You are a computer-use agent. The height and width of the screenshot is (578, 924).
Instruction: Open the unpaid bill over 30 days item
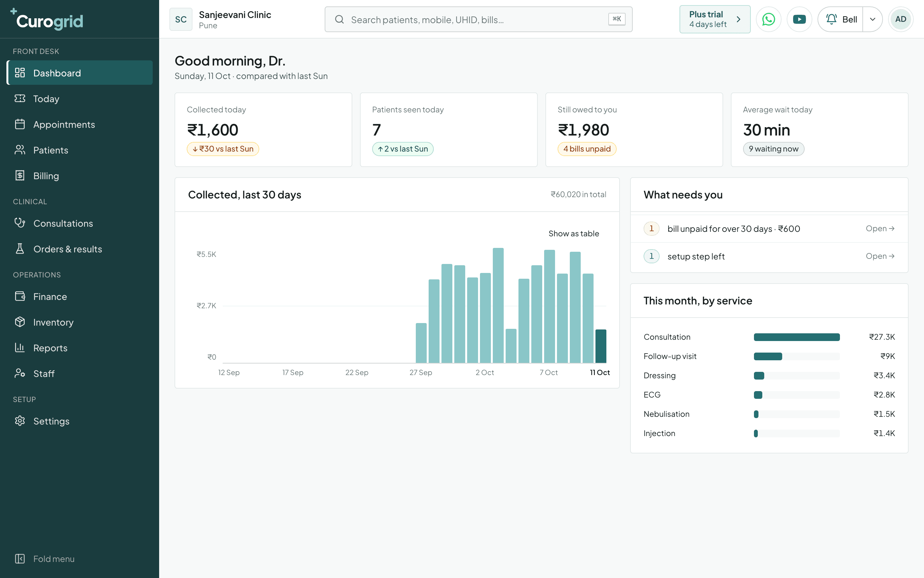(x=769, y=229)
